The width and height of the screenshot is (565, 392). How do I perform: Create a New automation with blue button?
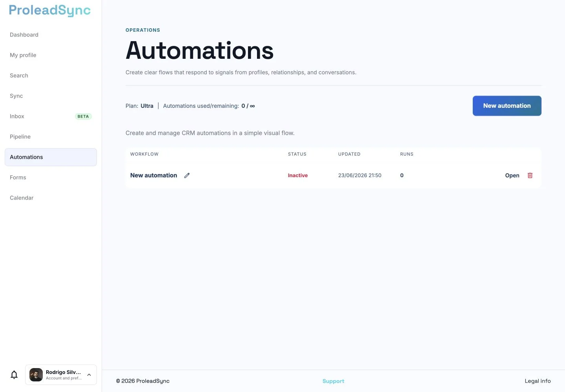coord(507,106)
